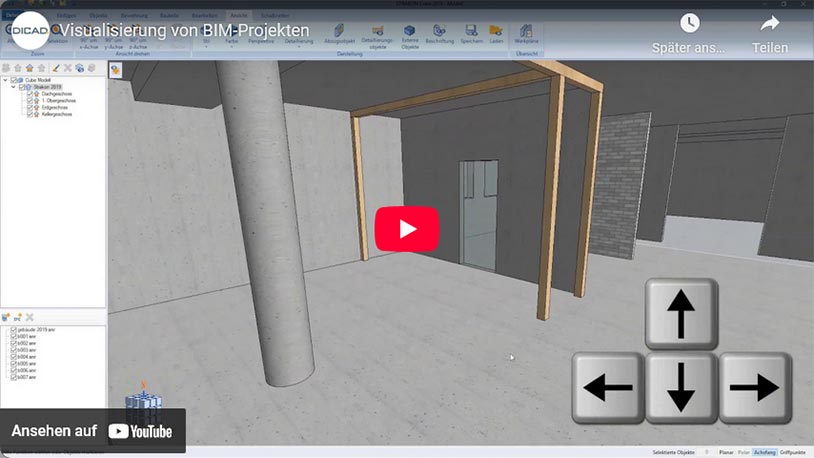814x458 pixels.
Task: Open the Farbe dropdown in ribbon
Action: 233,36
